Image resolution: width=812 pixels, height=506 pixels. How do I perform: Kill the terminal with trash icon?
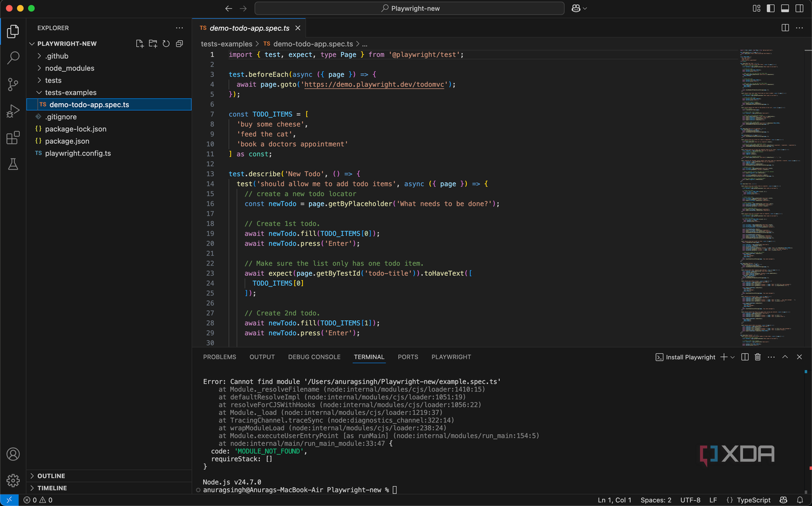(x=757, y=357)
